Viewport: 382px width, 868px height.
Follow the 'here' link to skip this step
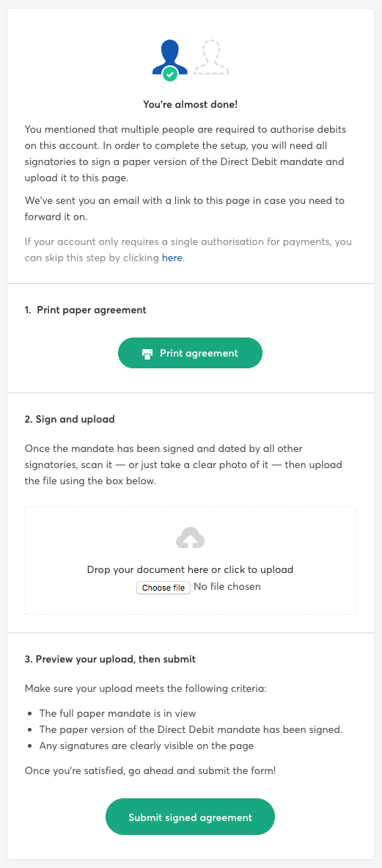point(172,258)
